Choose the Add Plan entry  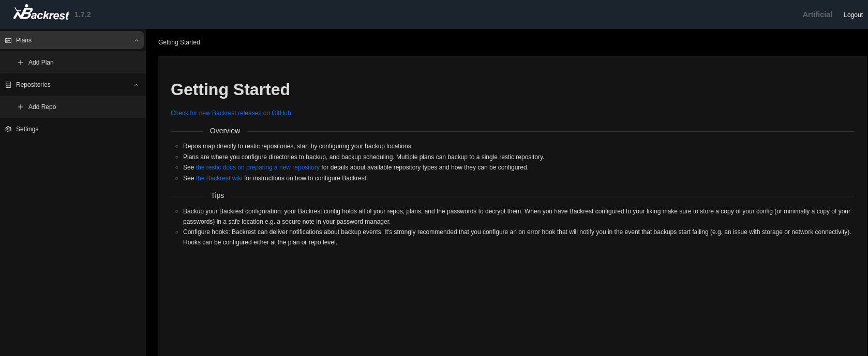(41, 63)
